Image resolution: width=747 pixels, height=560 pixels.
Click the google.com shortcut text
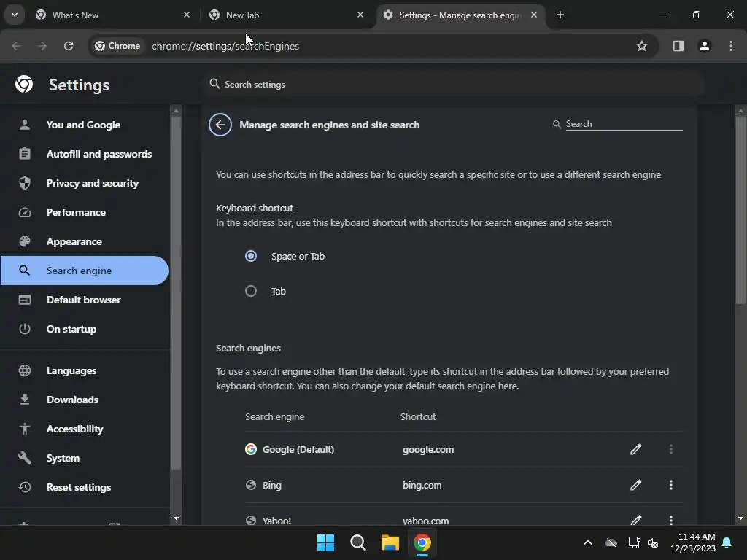point(428,449)
